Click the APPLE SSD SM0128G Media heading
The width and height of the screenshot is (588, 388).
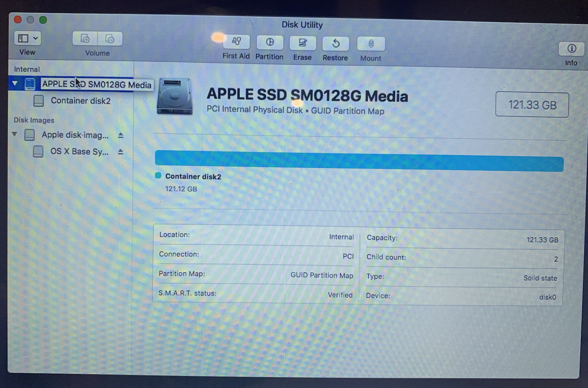pos(307,95)
